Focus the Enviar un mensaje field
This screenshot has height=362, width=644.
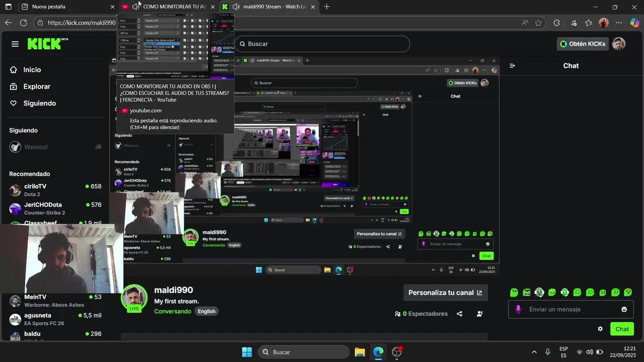(x=570, y=309)
